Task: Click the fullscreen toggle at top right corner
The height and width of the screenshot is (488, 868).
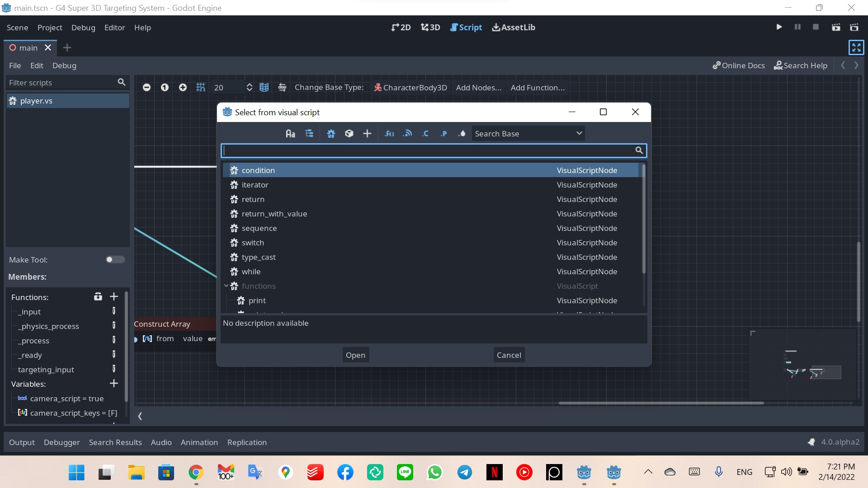Action: [x=856, y=47]
